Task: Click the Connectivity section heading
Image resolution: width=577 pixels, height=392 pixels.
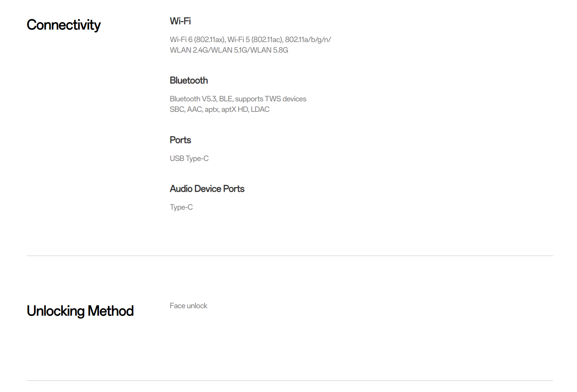Action: point(63,25)
